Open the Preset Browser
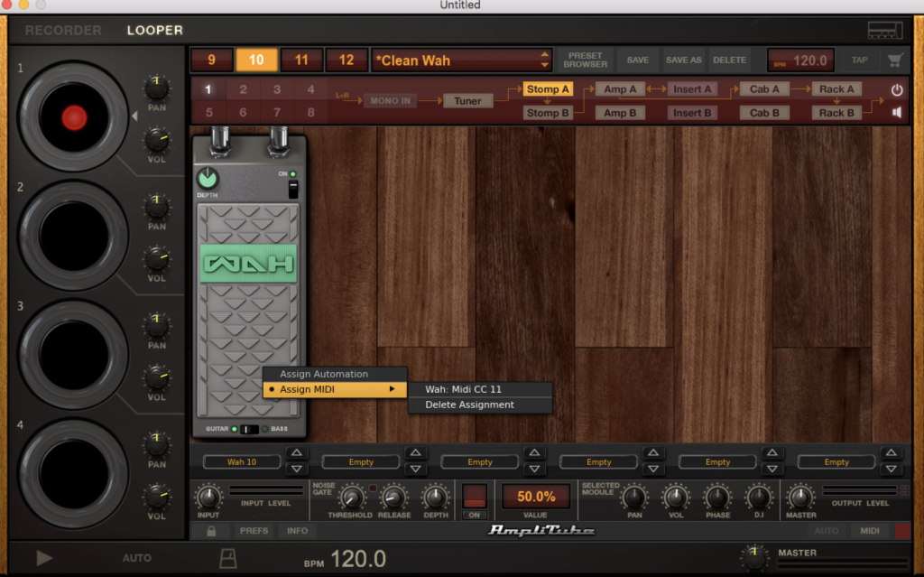924x577 pixels. (586, 60)
